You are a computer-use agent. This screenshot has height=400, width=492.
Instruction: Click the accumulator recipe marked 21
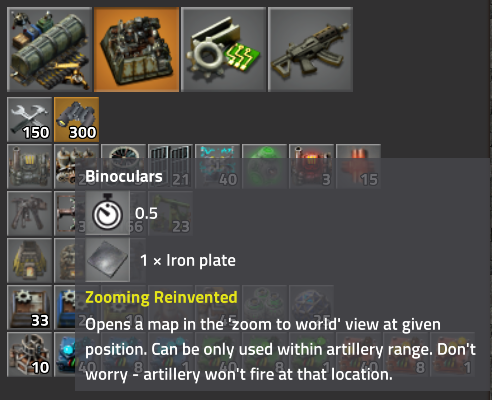[171, 167]
